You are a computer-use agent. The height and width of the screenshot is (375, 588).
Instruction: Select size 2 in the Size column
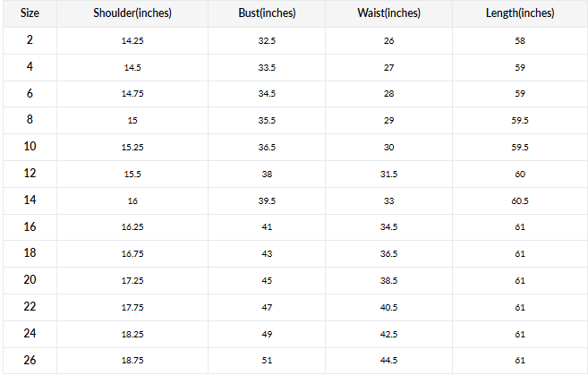click(30, 39)
